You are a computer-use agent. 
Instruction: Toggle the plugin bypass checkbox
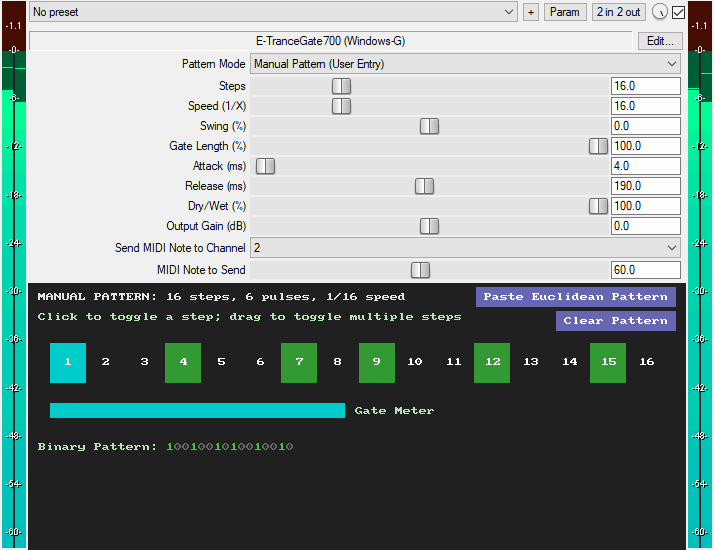(x=678, y=12)
